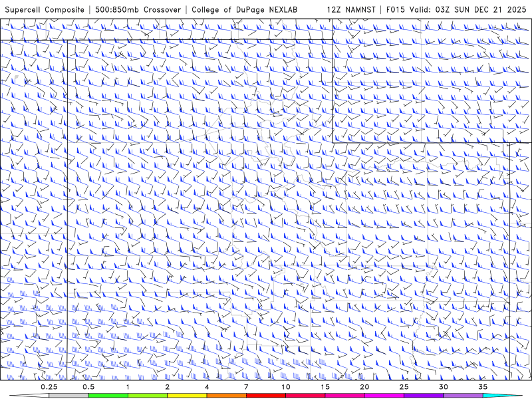This screenshot has width=532, height=399.
Task: Click the '35' legend value
Action: (x=483, y=387)
